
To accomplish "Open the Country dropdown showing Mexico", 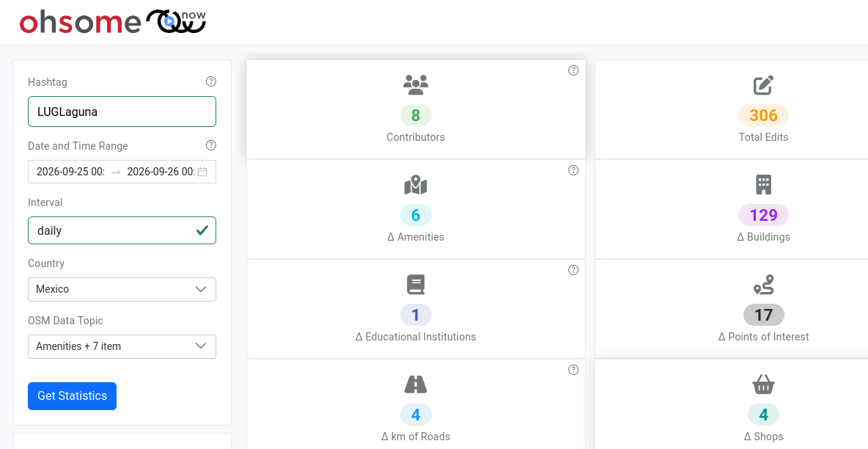I will [122, 289].
